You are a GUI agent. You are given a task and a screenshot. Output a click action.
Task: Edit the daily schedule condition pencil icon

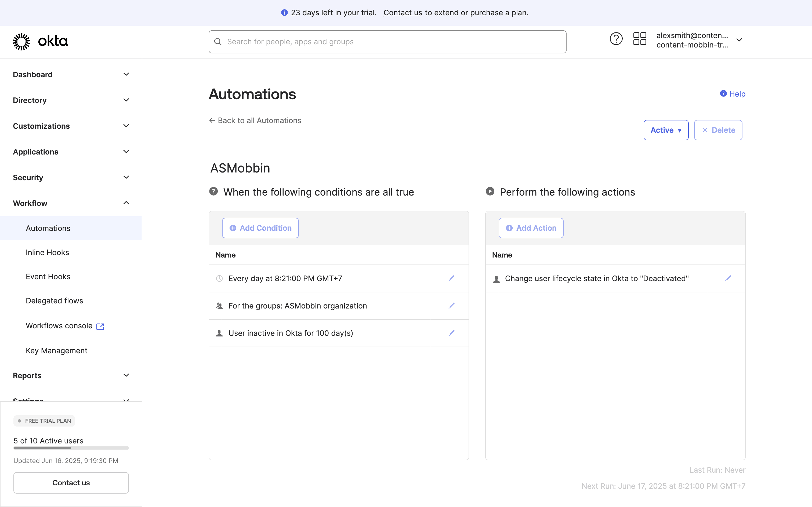pyautogui.click(x=451, y=278)
